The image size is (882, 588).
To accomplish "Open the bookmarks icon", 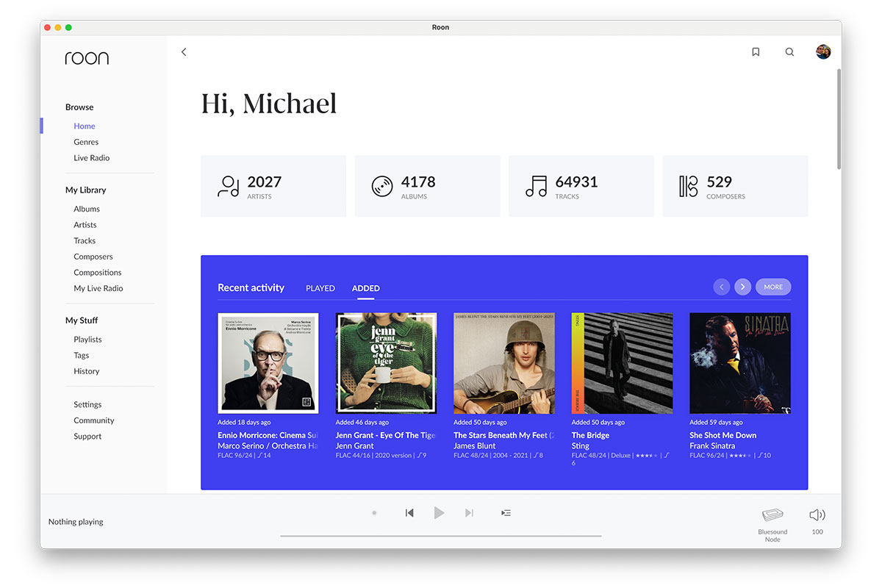I will (756, 52).
